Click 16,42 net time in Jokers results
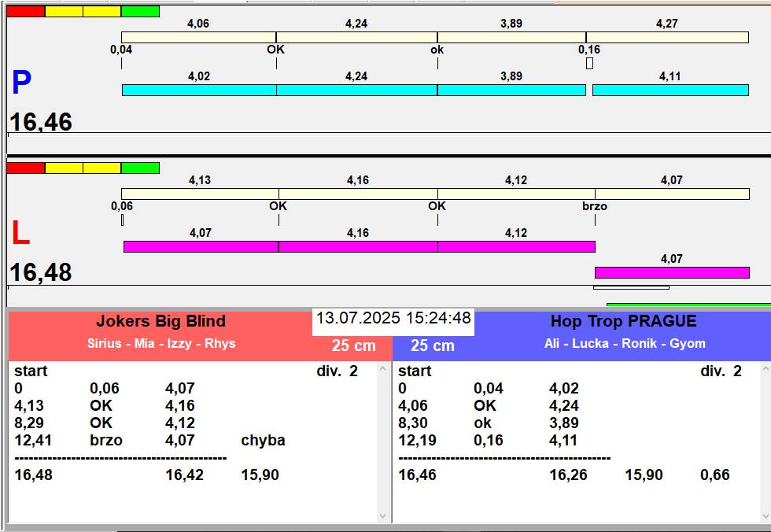 tap(184, 475)
